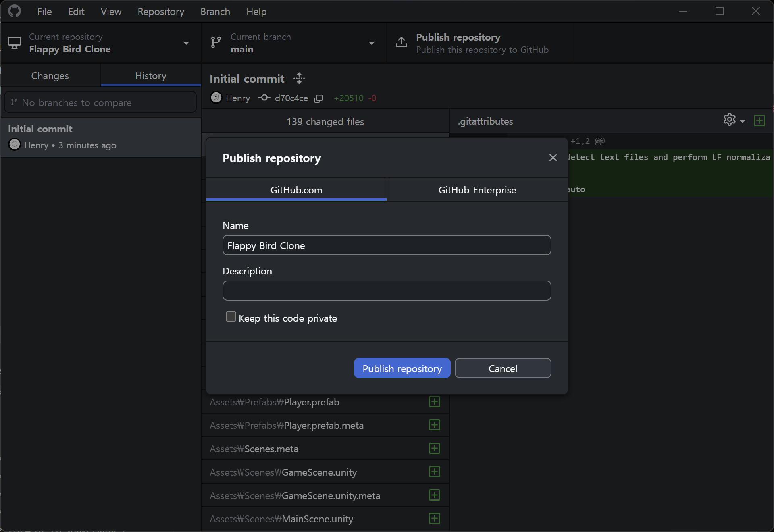Click the GitHub logo icon in title bar
The width and height of the screenshot is (774, 532).
tap(15, 11)
